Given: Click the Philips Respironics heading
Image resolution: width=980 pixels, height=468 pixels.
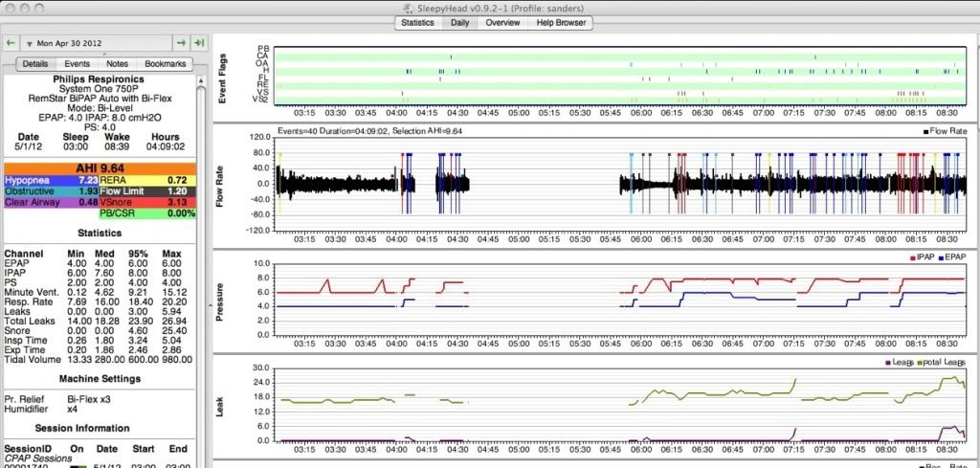Looking at the screenshot, I should [x=100, y=79].
